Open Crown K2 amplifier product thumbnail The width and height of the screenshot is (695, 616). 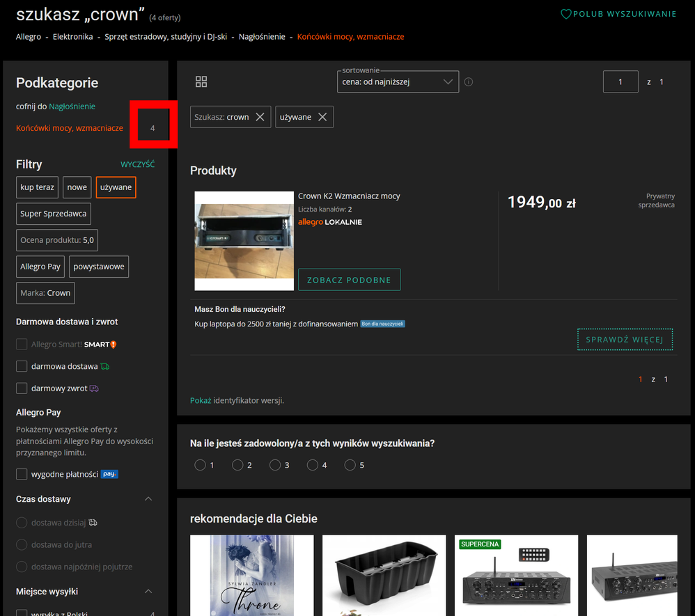(x=244, y=241)
